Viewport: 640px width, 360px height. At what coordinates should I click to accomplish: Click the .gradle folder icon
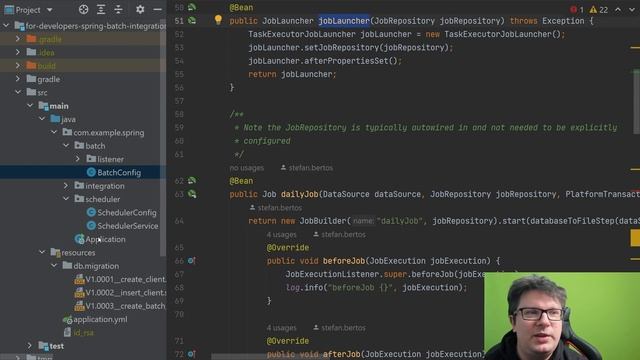pyautogui.click(x=31, y=39)
